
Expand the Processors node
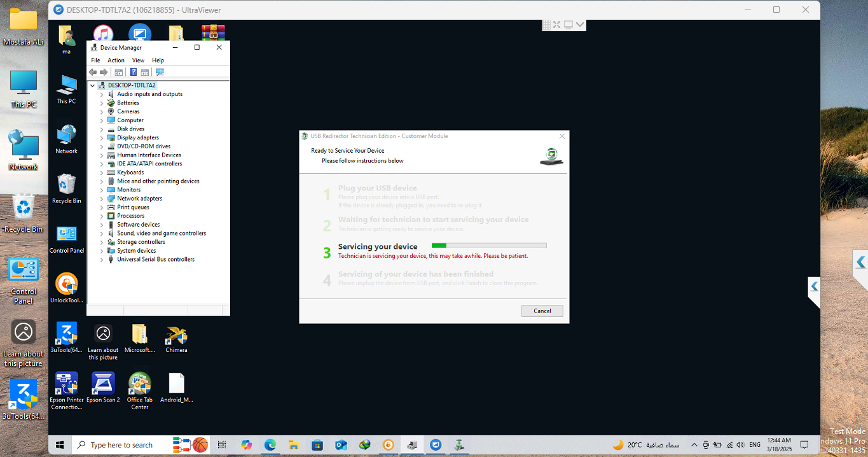point(102,216)
